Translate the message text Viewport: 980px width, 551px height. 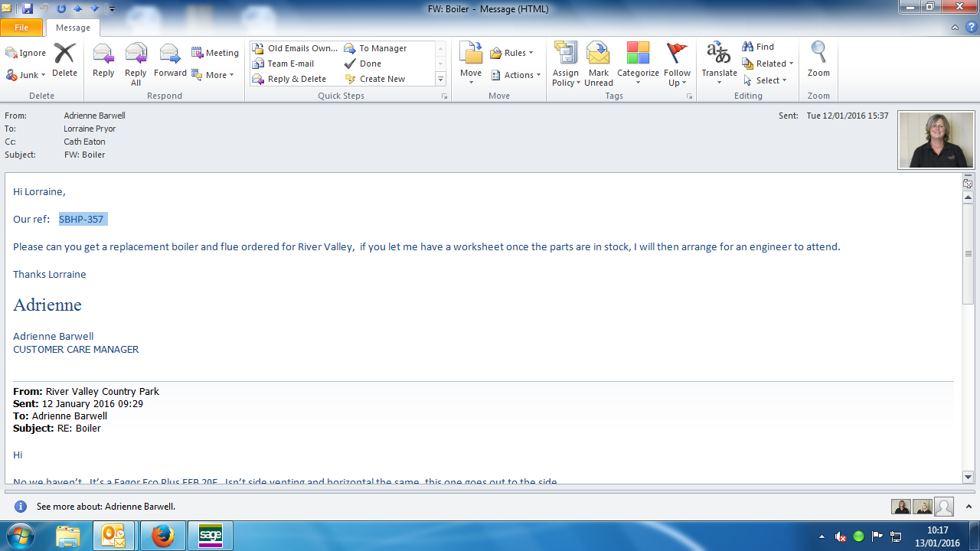(x=719, y=64)
